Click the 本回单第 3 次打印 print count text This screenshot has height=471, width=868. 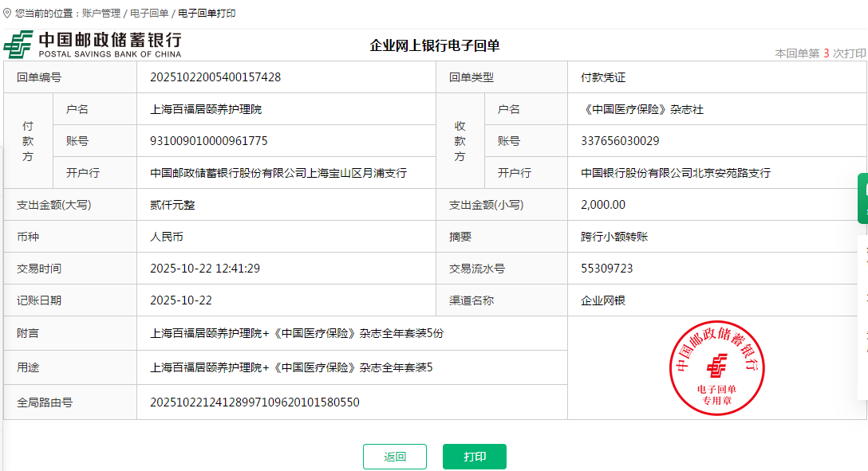click(819, 53)
